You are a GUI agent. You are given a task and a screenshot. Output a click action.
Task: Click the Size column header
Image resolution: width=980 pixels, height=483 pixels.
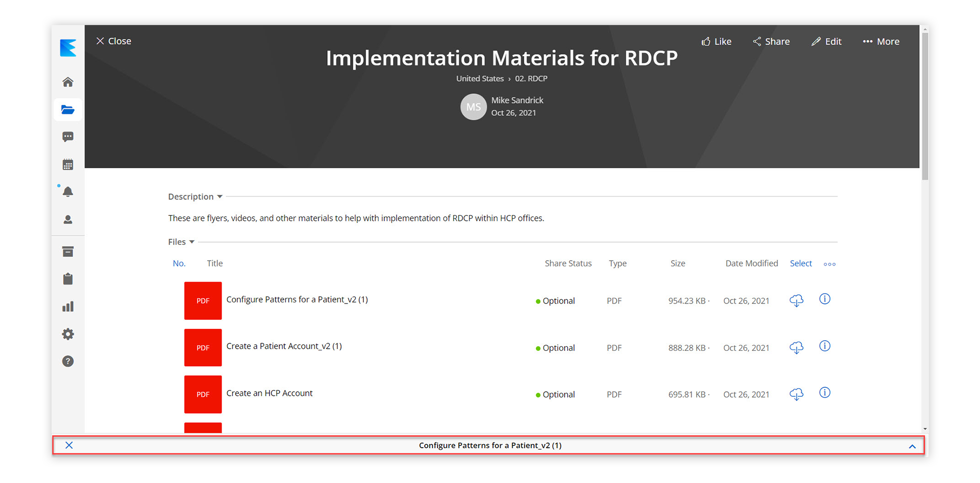(678, 263)
